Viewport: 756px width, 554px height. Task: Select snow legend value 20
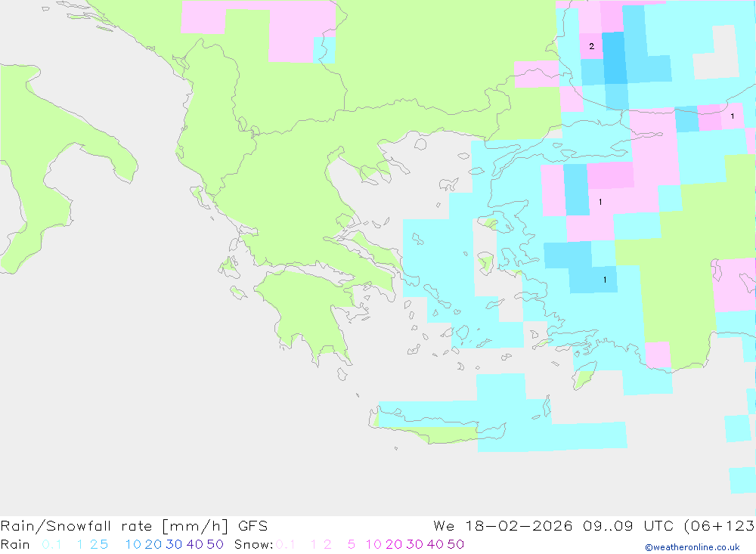click(394, 544)
